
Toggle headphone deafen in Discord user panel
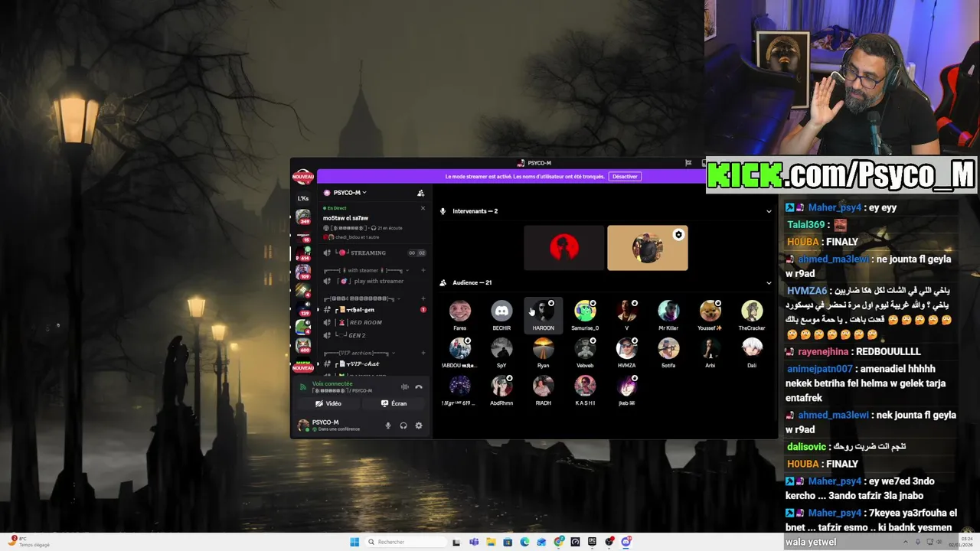(403, 425)
